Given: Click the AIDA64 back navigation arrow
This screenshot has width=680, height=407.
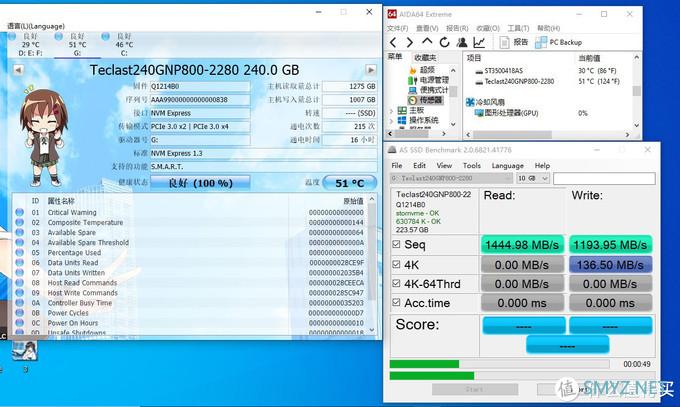Looking at the screenshot, I should click(393, 43).
